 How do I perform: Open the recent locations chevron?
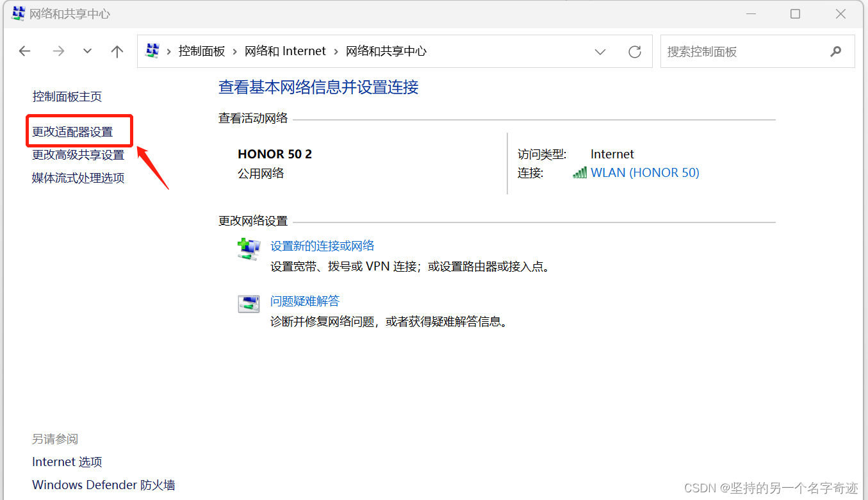pos(88,51)
